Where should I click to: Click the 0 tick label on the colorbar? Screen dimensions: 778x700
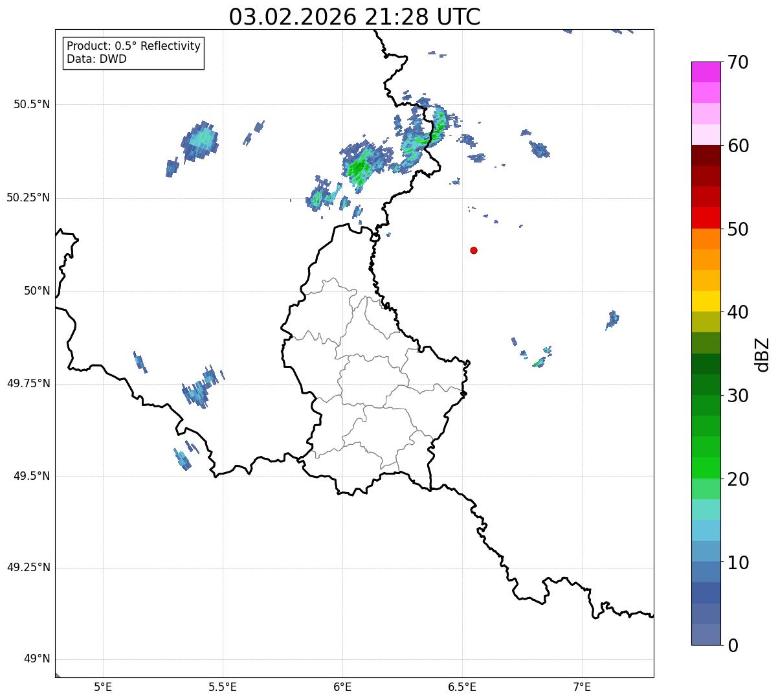(733, 646)
